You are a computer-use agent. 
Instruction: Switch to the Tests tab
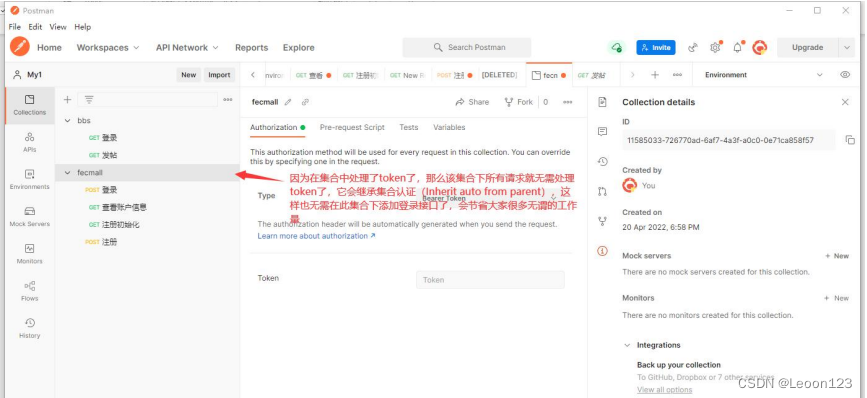pyautogui.click(x=409, y=127)
